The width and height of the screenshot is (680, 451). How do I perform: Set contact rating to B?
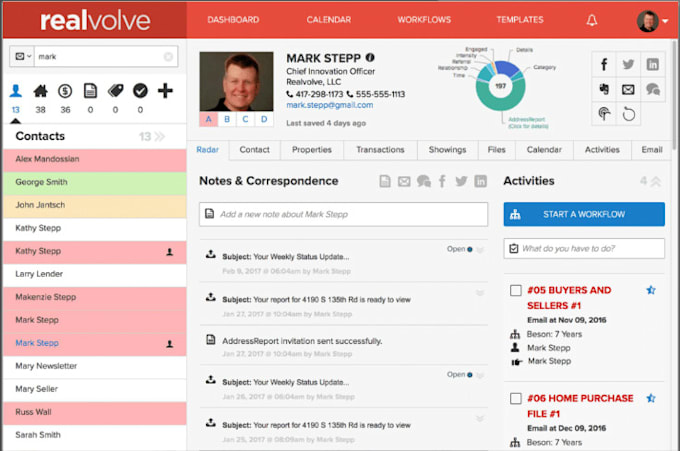click(227, 119)
